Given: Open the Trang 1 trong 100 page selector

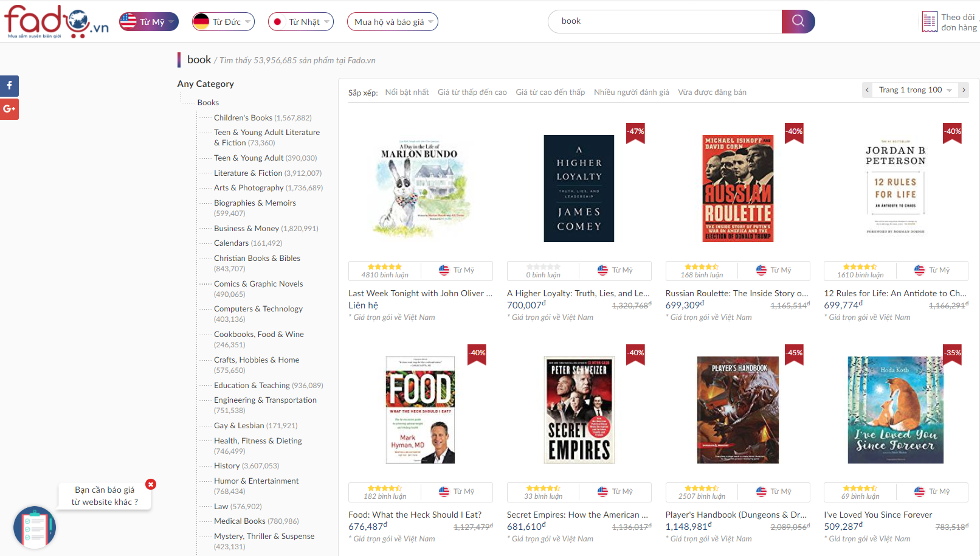Looking at the screenshot, I should (916, 90).
